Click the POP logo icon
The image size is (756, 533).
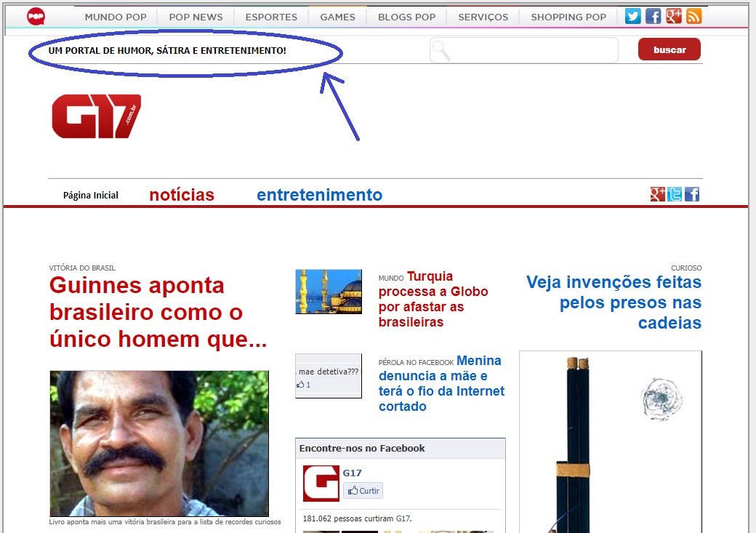tap(36, 16)
